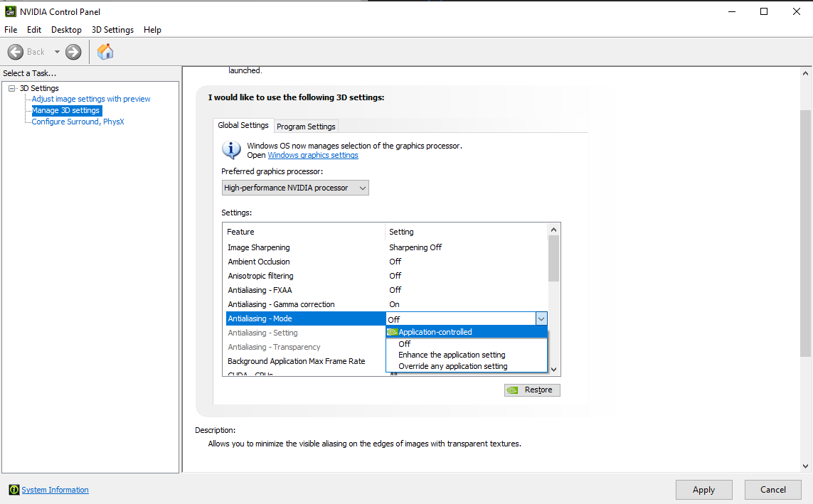Click the Feature column header
The width and height of the screenshot is (813, 504).
304,232
